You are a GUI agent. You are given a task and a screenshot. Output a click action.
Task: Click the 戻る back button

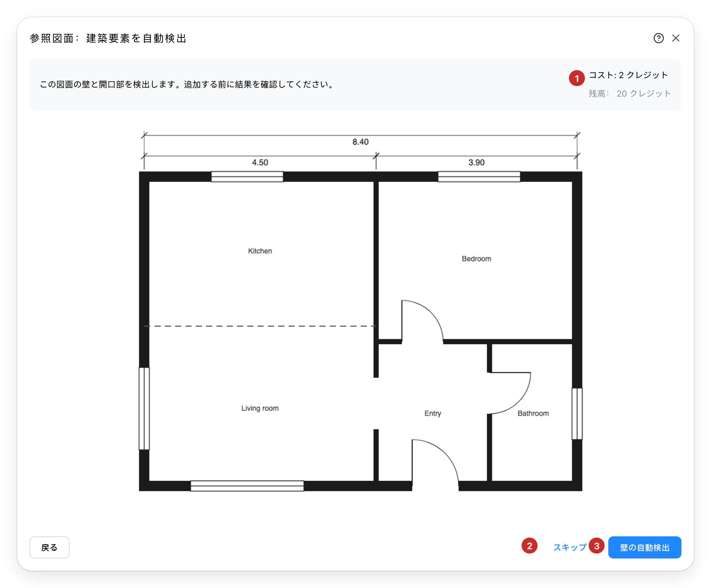click(50, 547)
